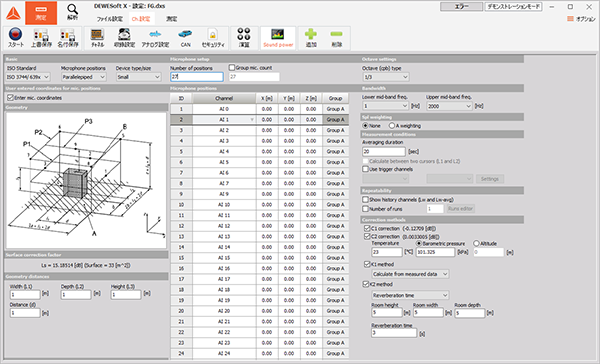The height and width of the screenshot is (364, 600).
Task: Click the Height (L3) input field
Action: click(126, 295)
